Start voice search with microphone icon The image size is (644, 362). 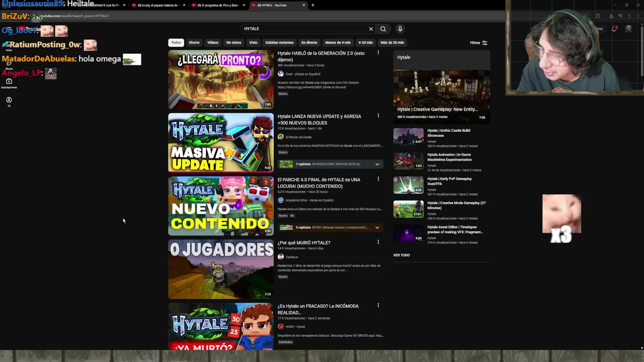tap(400, 29)
